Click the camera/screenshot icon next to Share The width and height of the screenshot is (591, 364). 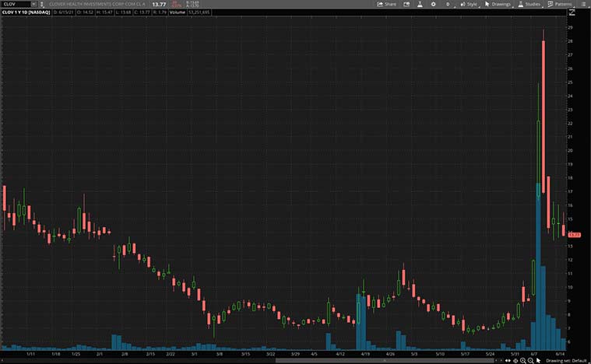coord(406,4)
